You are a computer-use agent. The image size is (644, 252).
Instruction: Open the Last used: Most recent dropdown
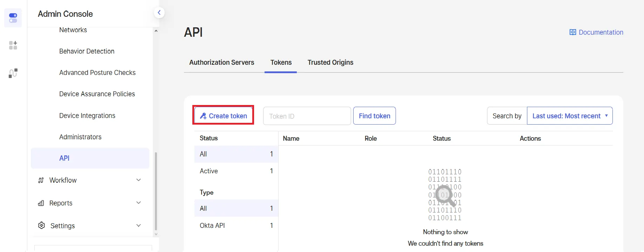[x=570, y=116]
